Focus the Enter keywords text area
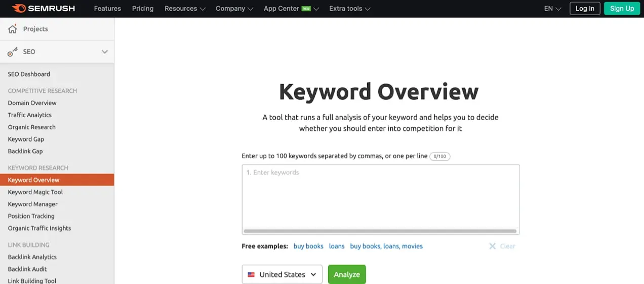The height and width of the screenshot is (284, 644). [x=381, y=196]
